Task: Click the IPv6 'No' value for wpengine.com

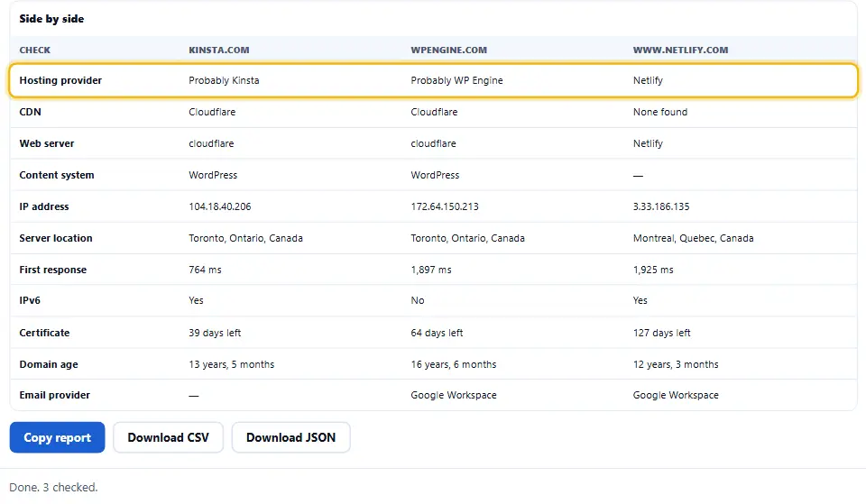Action: pos(418,300)
